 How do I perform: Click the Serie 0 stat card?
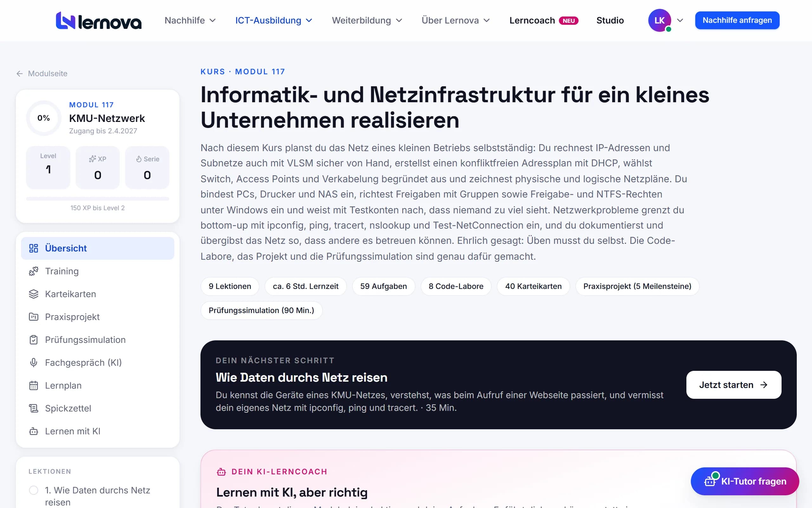[x=147, y=167]
